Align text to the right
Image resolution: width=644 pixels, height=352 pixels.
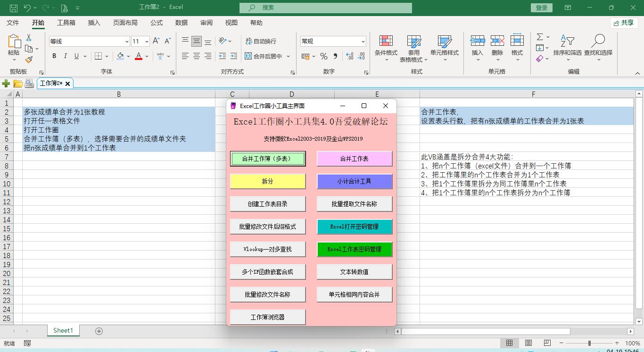click(208, 56)
